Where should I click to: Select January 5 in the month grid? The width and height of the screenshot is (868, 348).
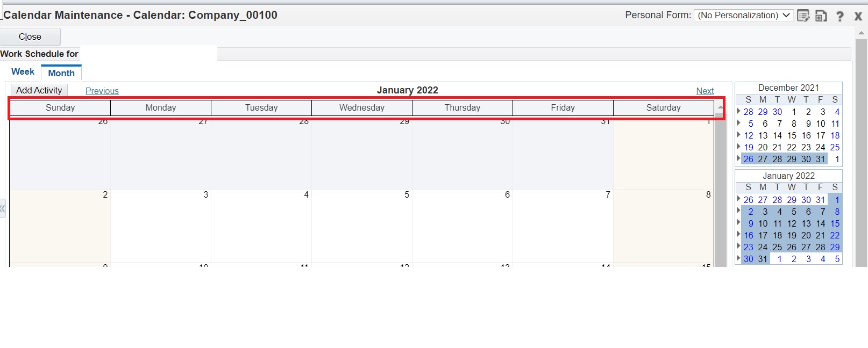coord(361,226)
